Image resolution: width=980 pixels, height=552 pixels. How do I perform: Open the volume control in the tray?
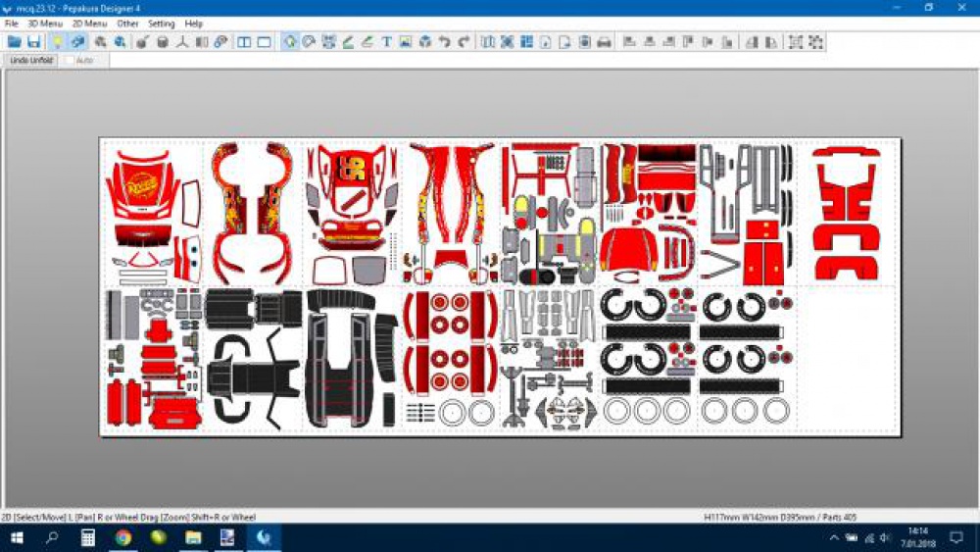tap(885, 537)
